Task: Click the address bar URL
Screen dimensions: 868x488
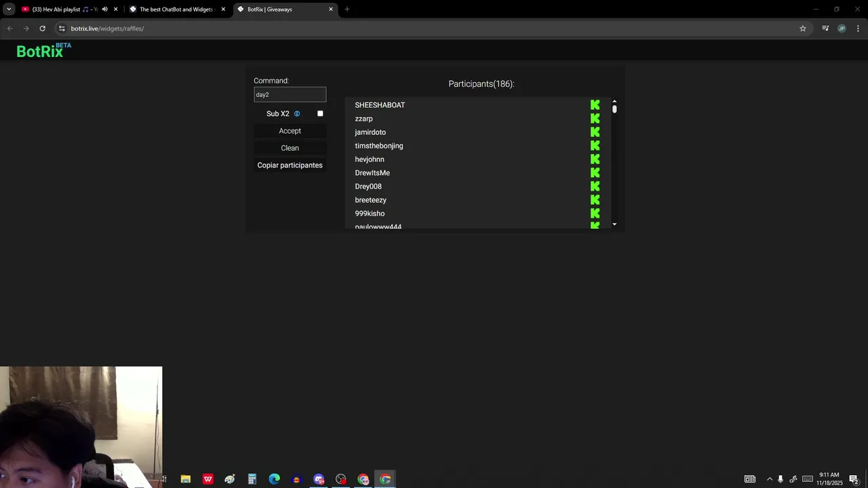Action: pyautogui.click(x=107, y=28)
